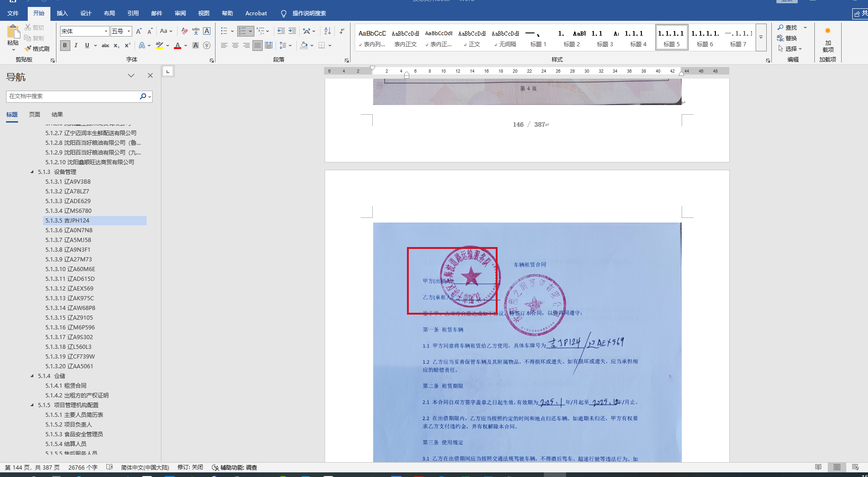Image resolution: width=868 pixels, height=477 pixels.
Task: Toggle Bold formatting
Action: pyautogui.click(x=65, y=45)
